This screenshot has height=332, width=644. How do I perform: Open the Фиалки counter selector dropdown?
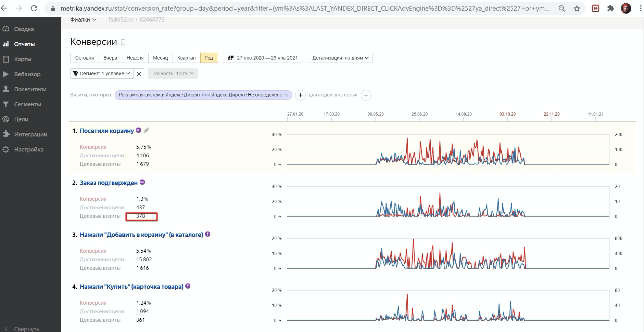(83, 20)
